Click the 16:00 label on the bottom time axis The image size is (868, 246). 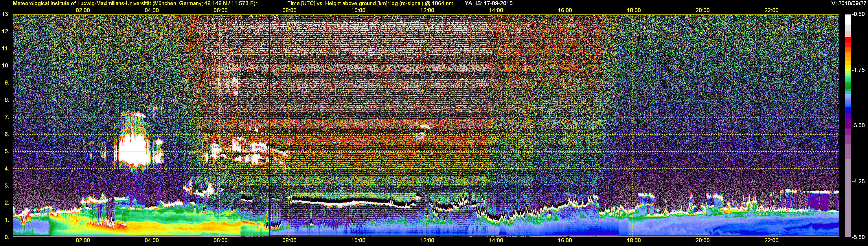tap(565, 241)
